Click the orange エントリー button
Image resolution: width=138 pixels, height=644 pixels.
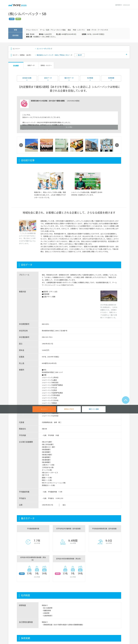click(44, 409)
